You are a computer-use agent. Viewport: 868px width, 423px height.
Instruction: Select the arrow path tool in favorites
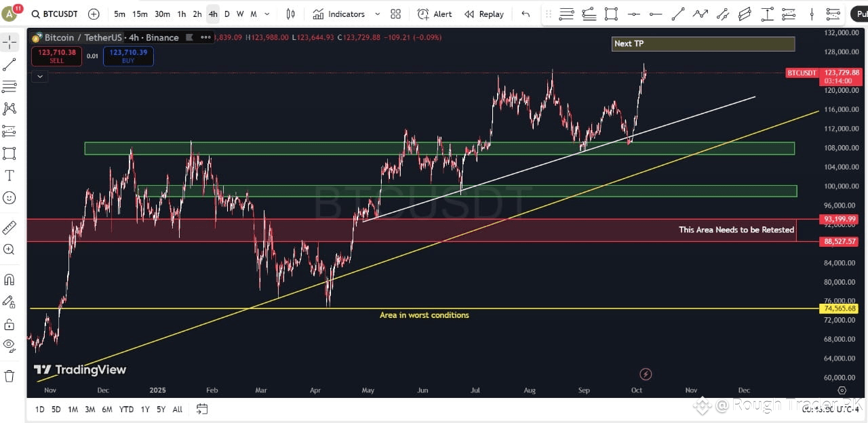coord(701,14)
